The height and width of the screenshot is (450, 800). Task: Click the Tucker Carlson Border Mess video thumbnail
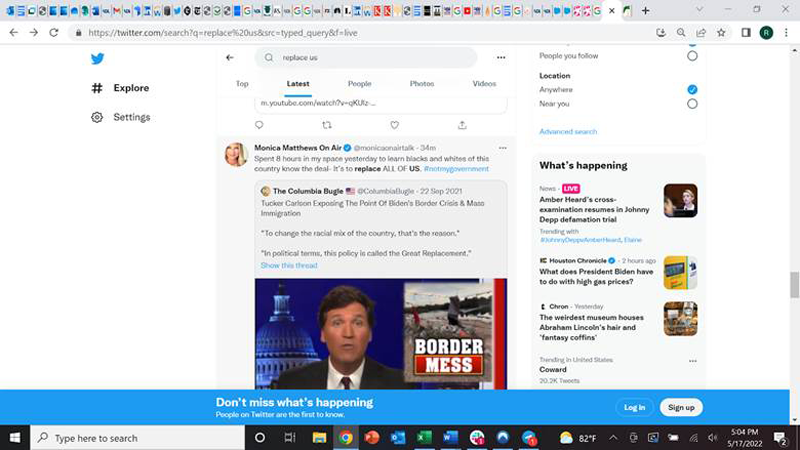coord(381,334)
